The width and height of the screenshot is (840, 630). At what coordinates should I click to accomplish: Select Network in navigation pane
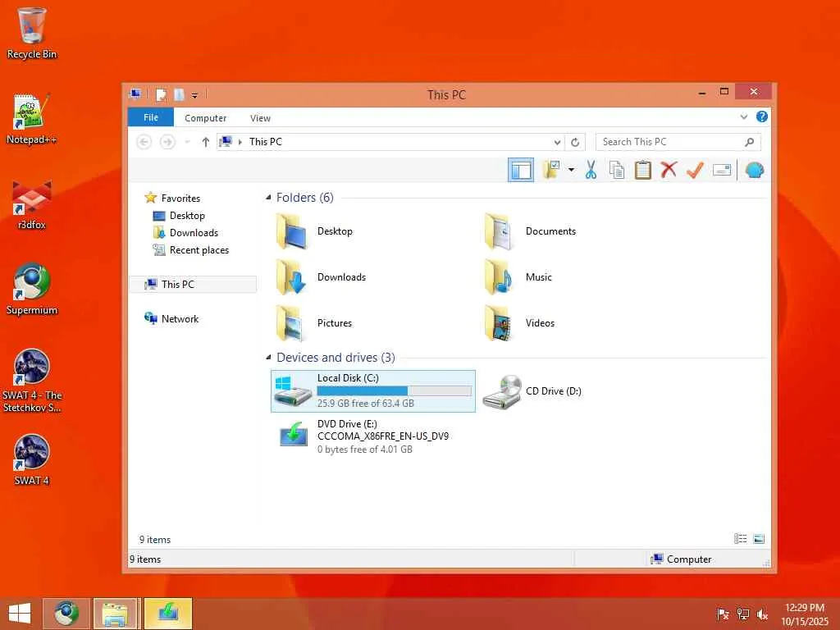[180, 319]
